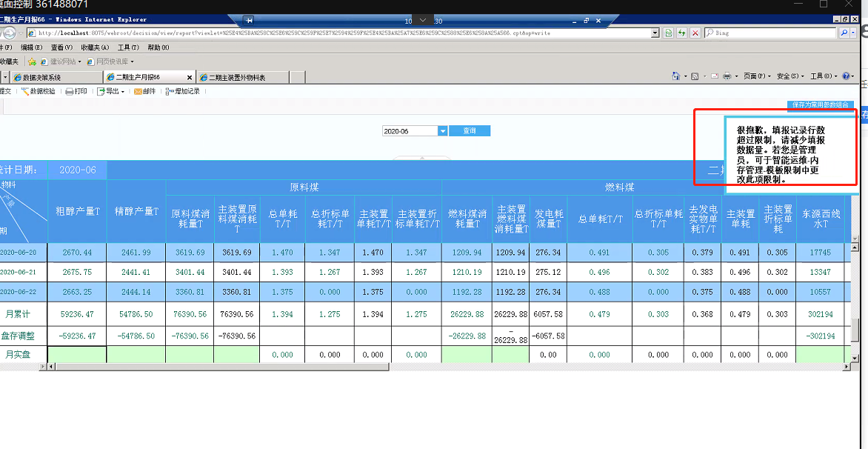The height and width of the screenshot is (449, 868).
Task: Click the 2020-06 date input field
Action: 410,131
